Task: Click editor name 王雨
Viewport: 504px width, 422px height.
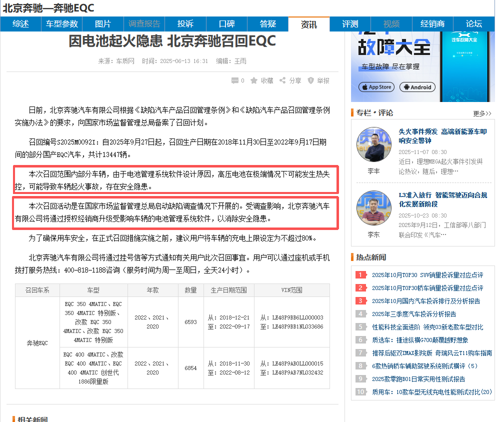Action: click(x=240, y=61)
